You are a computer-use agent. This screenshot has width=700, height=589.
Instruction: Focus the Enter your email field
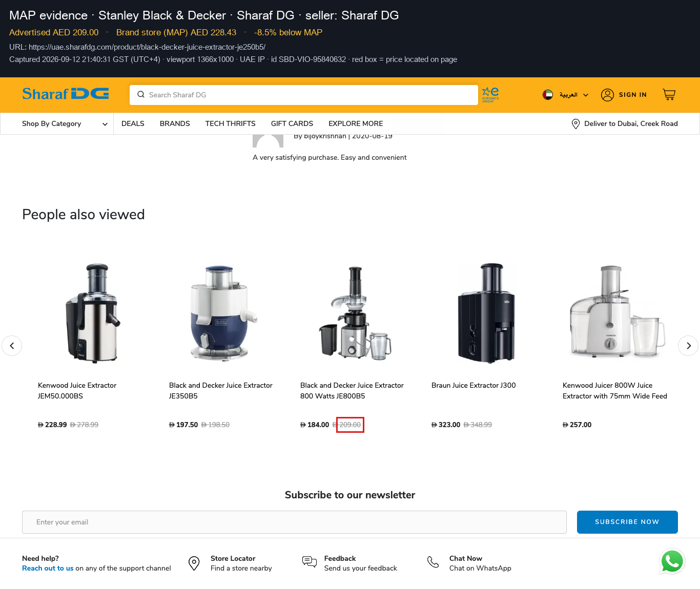294,522
